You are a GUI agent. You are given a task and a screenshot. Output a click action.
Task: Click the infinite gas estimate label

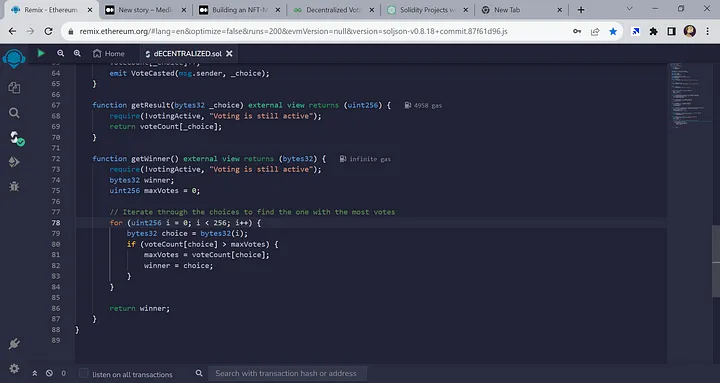click(366, 159)
